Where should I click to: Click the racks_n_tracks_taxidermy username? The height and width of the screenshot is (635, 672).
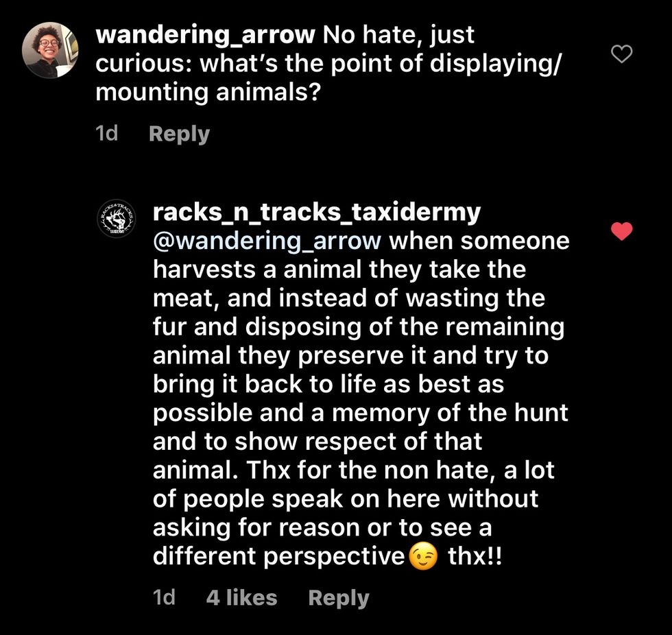(x=316, y=213)
